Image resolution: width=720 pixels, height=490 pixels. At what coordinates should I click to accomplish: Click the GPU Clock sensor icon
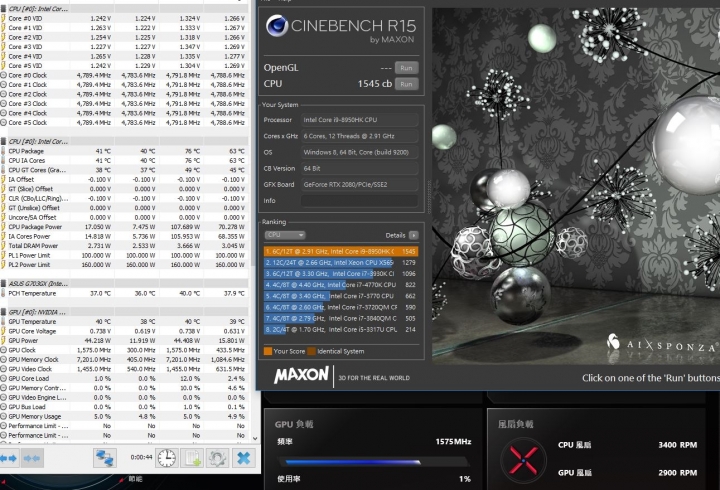click(4, 350)
